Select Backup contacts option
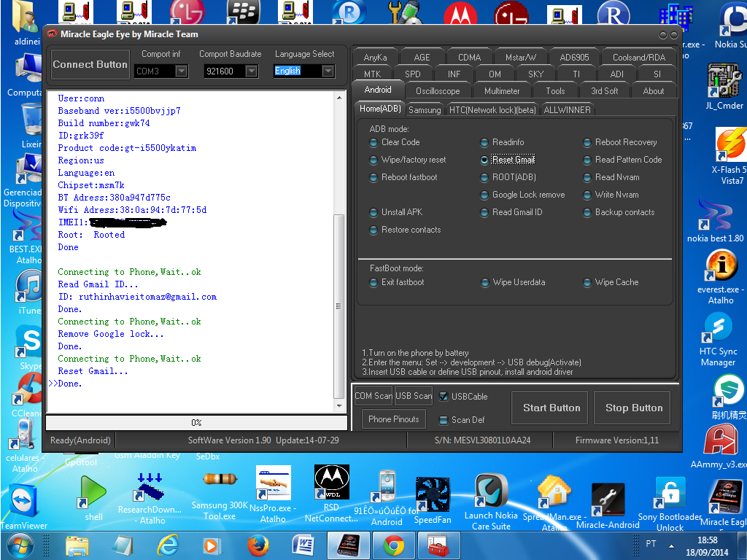747x560 pixels. [x=619, y=212]
